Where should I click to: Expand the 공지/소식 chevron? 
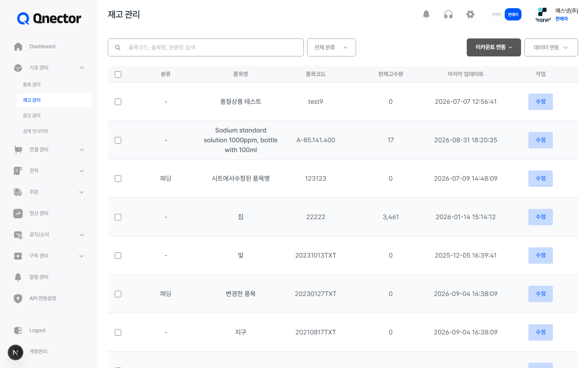point(82,235)
